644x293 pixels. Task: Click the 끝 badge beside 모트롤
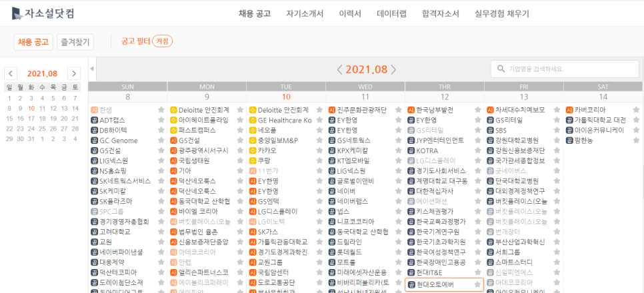click(332, 262)
